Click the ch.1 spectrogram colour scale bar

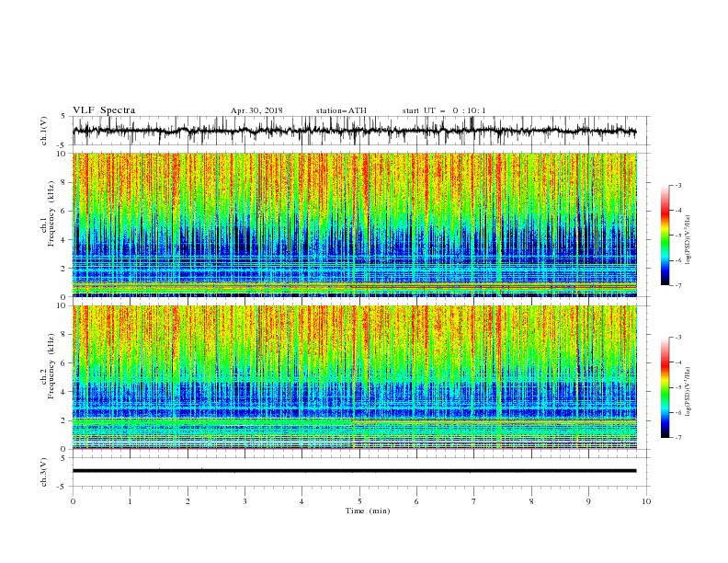[665, 236]
